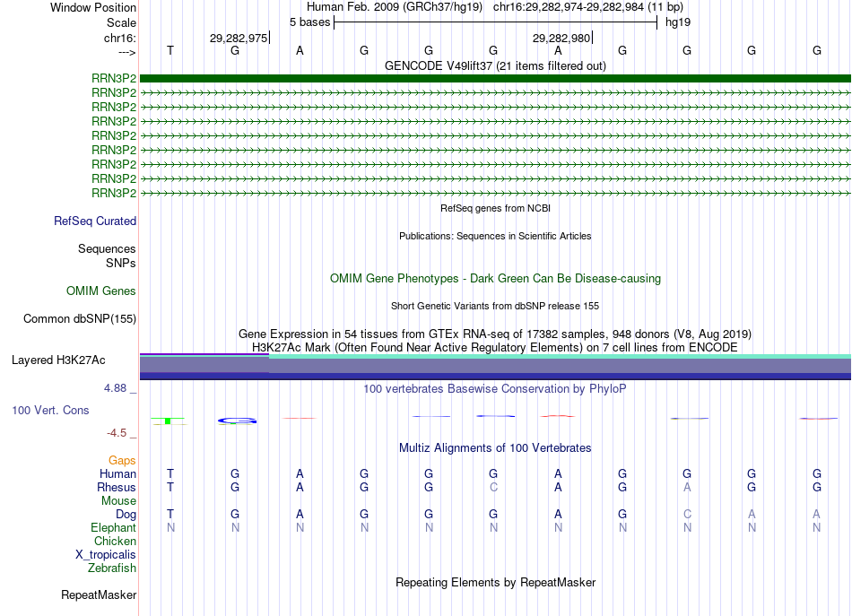This screenshot has width=852, height=616.
Task: Select the Common dbSNP(155) track label
Action: coord(80,319)
